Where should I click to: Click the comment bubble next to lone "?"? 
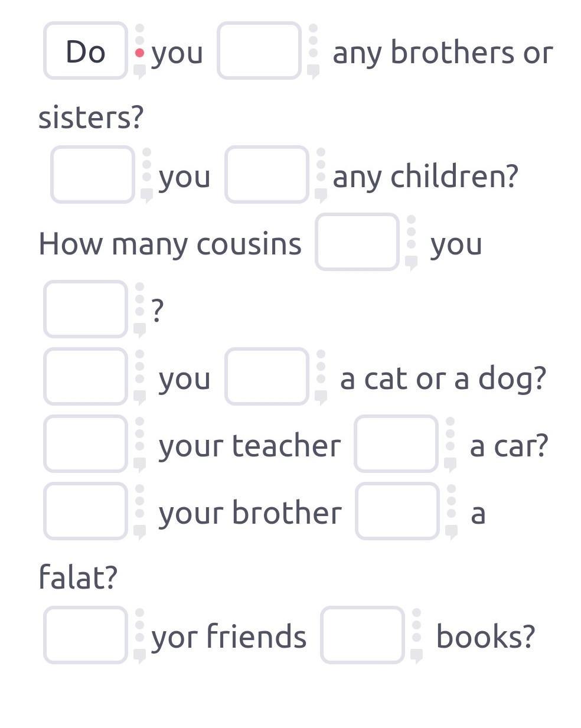point(140,329)
